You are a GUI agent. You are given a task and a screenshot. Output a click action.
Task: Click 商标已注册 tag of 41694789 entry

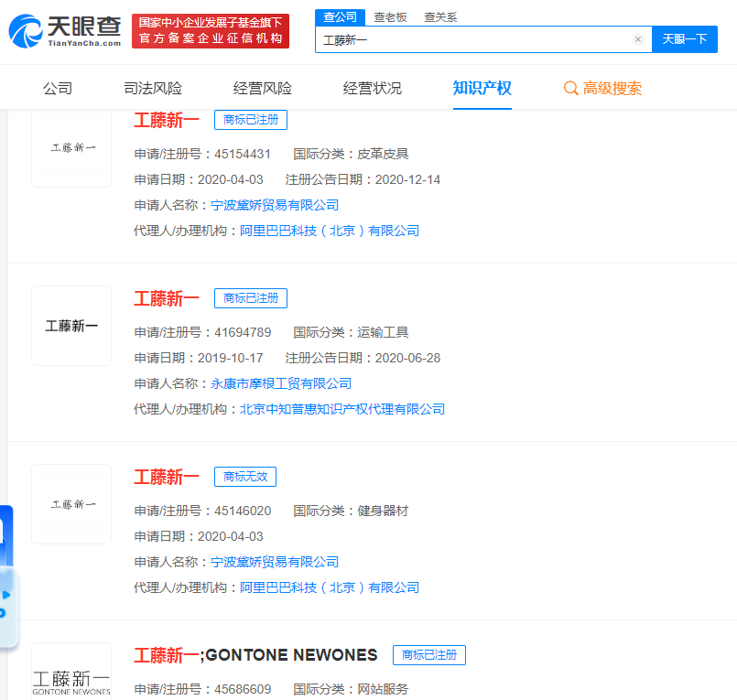pyautogui.click(x=251, y=298)
